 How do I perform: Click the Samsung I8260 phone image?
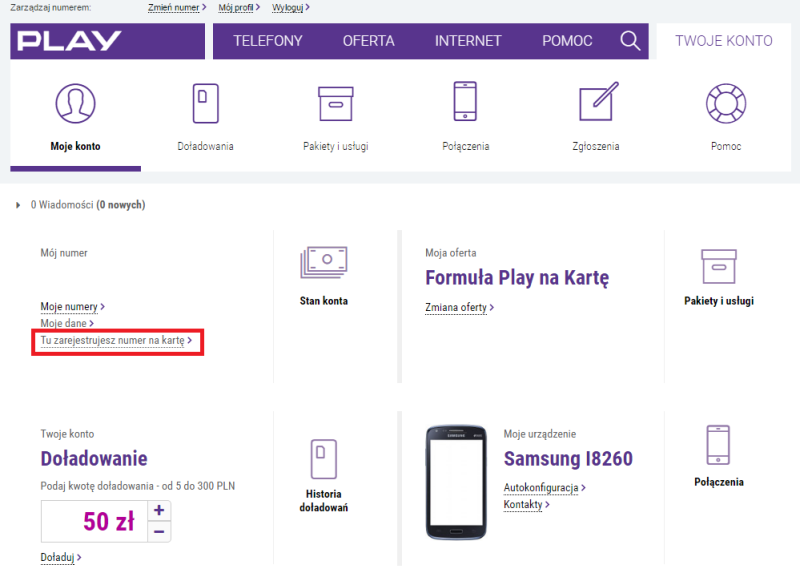point(456,482)
